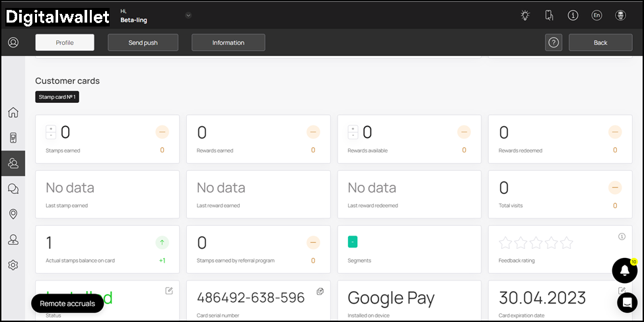The height and width of the screenshot is (322, 644).
Task: Open the En language selector
Action: pos(596,15)
